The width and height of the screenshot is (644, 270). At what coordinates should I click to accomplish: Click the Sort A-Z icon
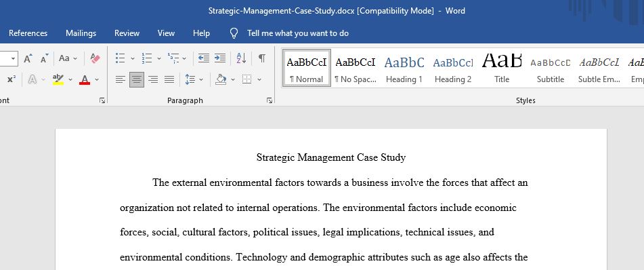pos(242,58)
